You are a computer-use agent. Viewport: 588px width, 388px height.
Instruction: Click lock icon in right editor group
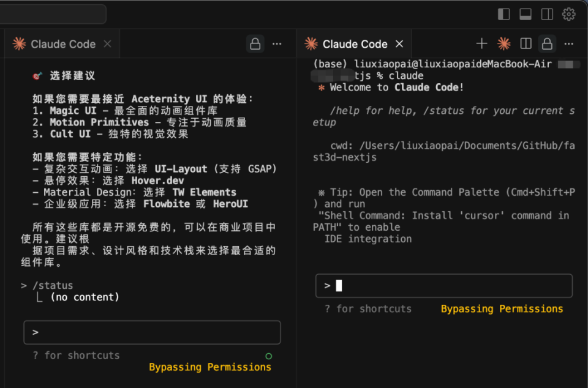click(547, 44)
